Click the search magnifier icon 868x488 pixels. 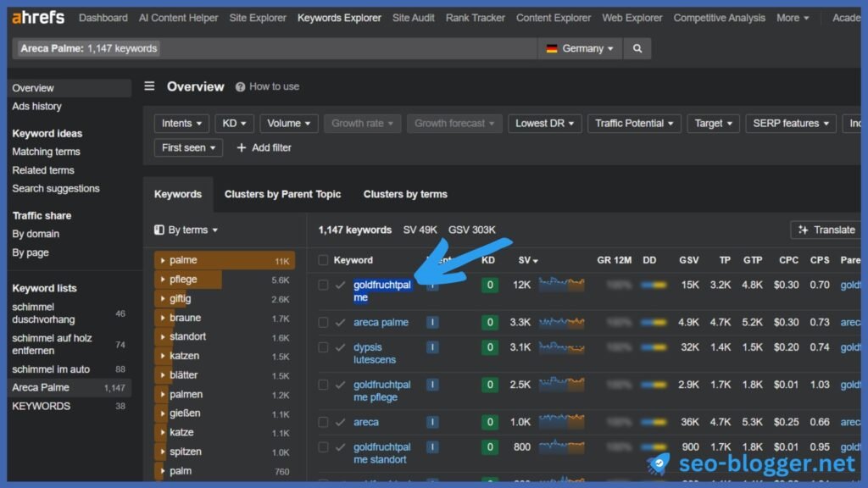coord(637,48)
